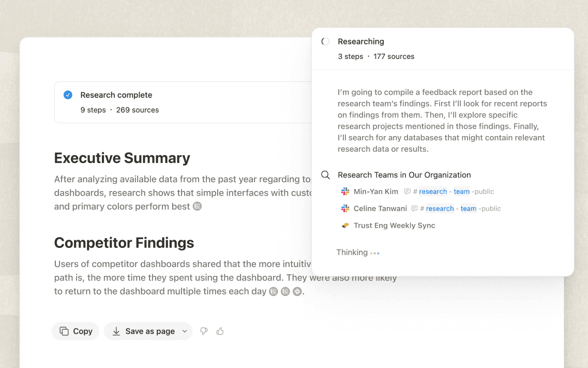Click the Thinking progress dots indicator
Viewport: 588px width, 368px height.
tap(375, 253)
